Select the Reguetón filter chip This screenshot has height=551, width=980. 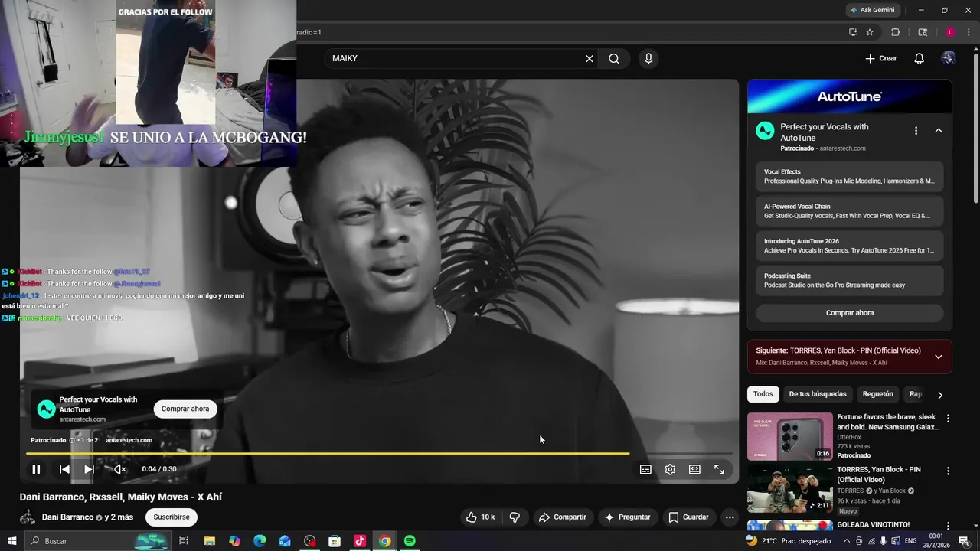tap(877, 394)
